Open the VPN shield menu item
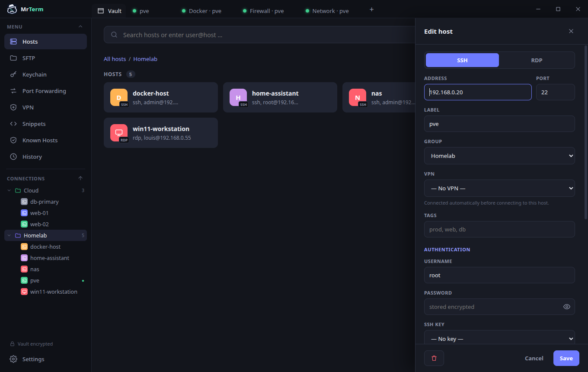Image resolution: width=588 pixels, height=372 pixels. [x=45, y=107]
